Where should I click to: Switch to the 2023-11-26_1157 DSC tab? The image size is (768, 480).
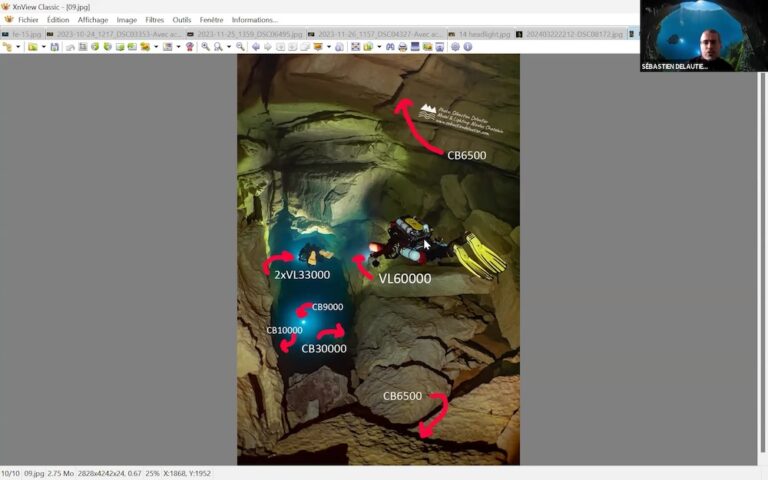pos(375,34)
